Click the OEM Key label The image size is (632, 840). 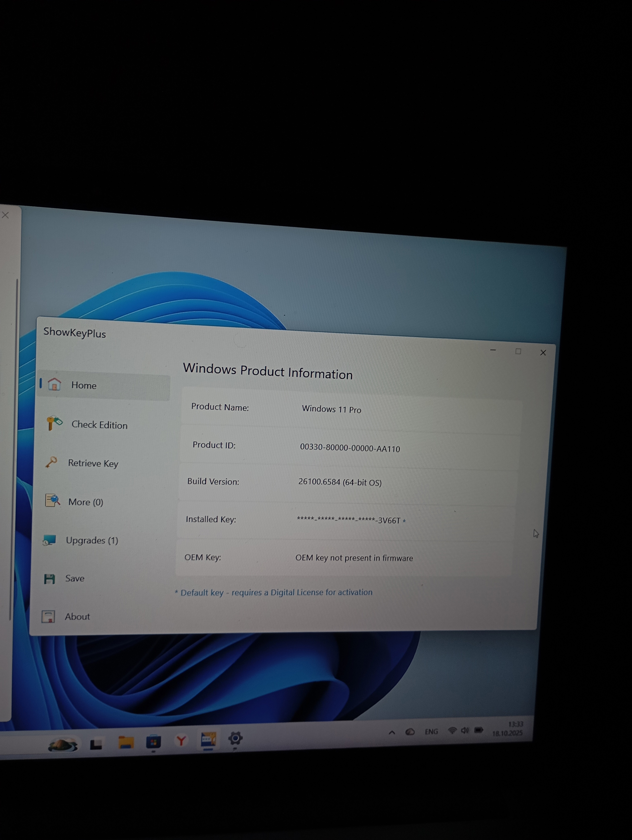[x=203, y=557]
